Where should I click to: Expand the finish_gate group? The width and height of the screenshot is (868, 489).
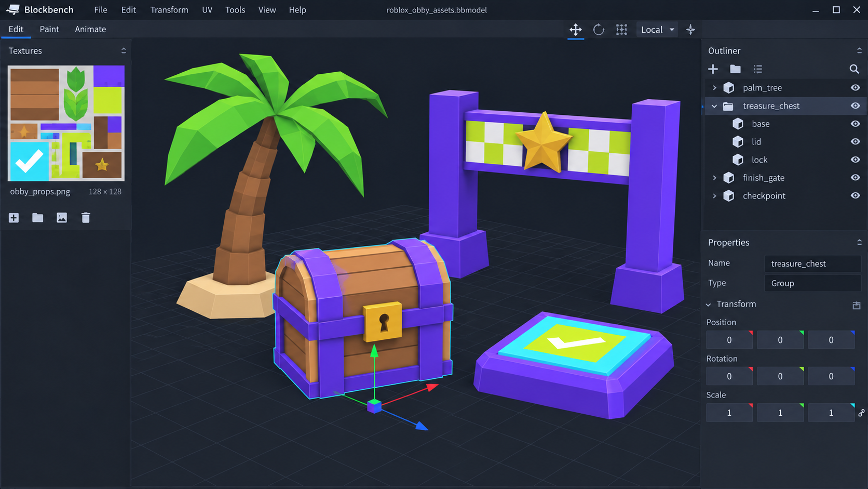pos(714,178)
